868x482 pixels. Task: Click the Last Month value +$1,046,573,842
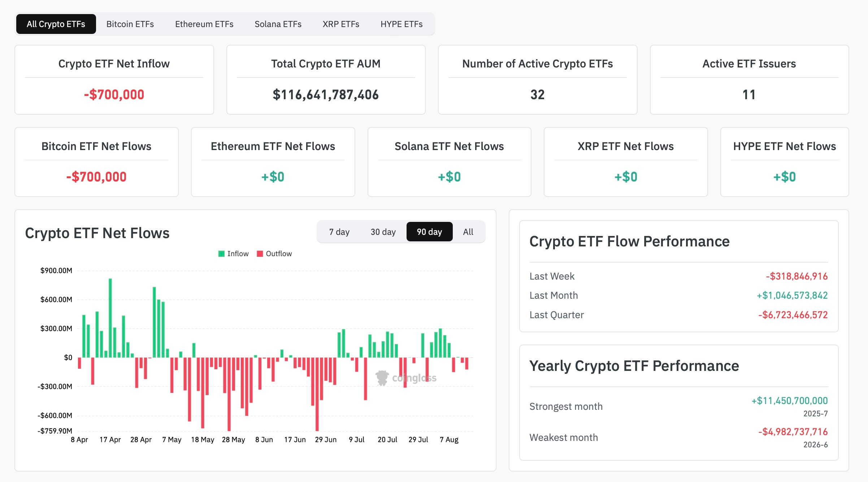(792, 295)
